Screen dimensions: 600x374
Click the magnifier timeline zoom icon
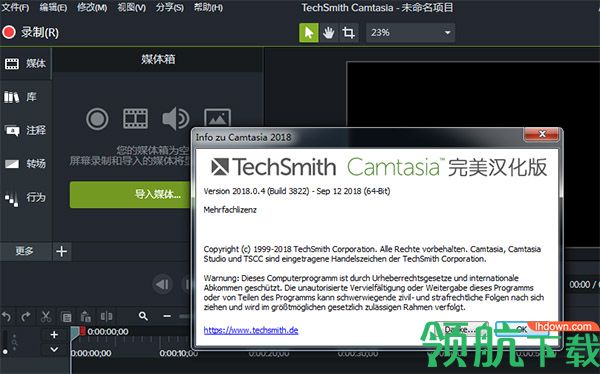pyautogui.click(x=143, y=316)
